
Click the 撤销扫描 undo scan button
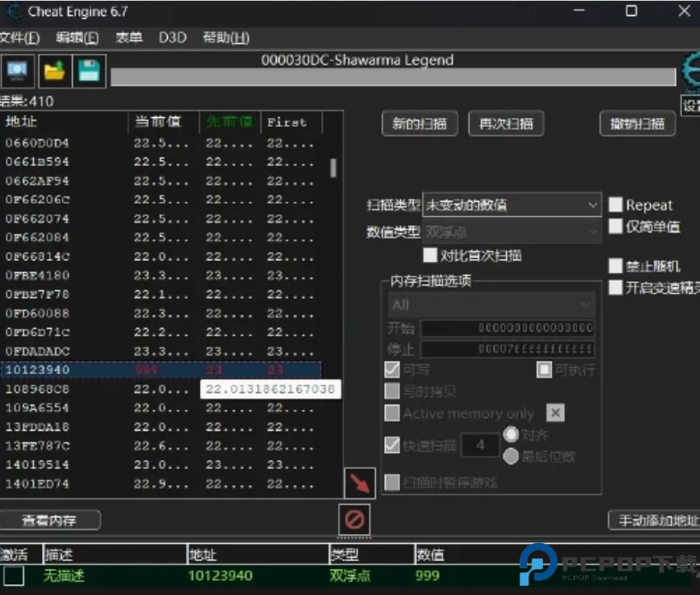pos(637,123)
